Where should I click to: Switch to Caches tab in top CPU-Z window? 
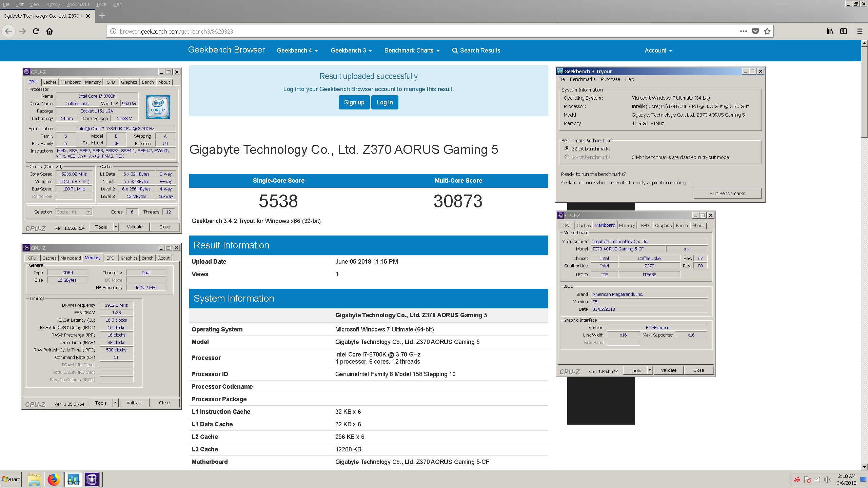pyautogui.click(x=50, y=82)
